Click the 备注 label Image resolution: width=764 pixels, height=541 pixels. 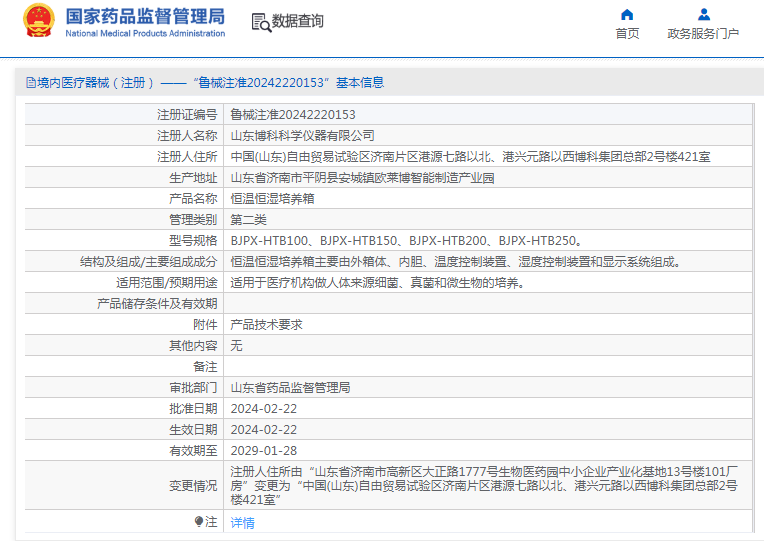tap(205, 367)
